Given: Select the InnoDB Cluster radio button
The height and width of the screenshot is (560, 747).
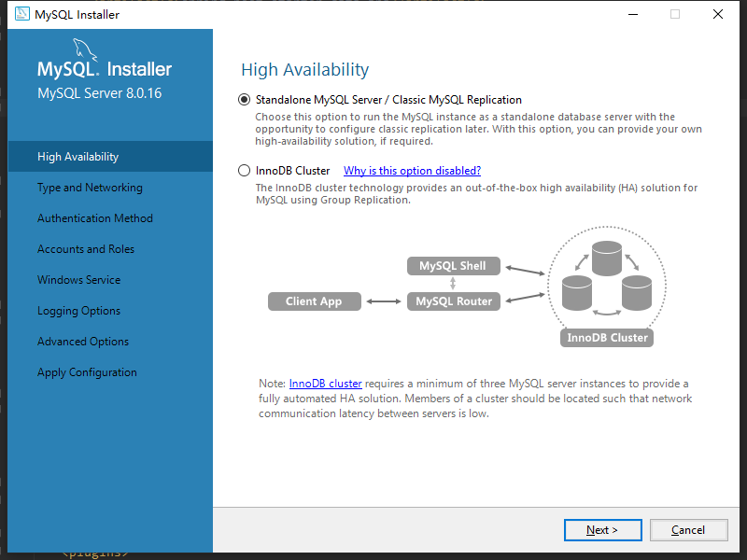Looking at the screenshot, I should tap(244, 171).
